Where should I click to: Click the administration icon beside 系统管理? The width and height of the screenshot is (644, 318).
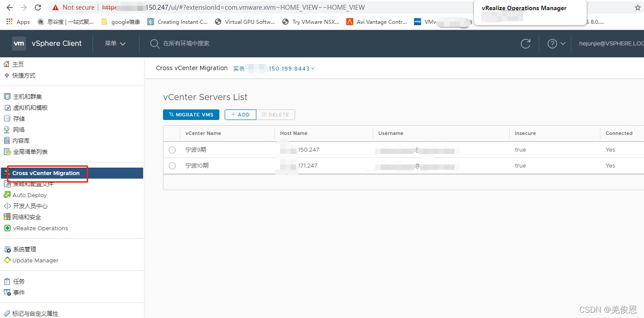pos(7,249)
